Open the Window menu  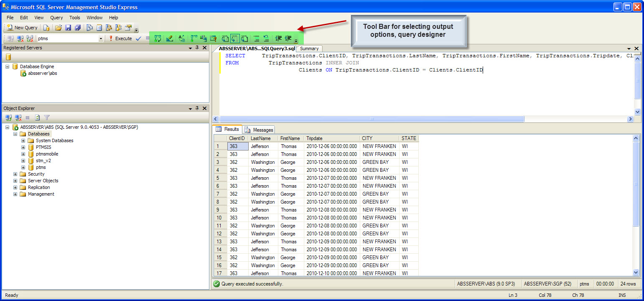point(94,18)
